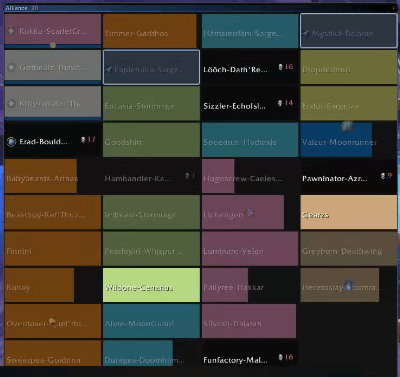Click the skull icon on Pawninator-Azr frame
The image size is (400, 377).
(383, 175)
